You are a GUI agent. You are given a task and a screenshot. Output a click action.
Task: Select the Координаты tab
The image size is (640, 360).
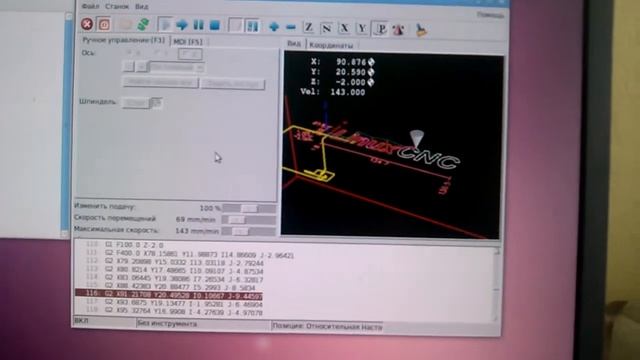[331, 45]
